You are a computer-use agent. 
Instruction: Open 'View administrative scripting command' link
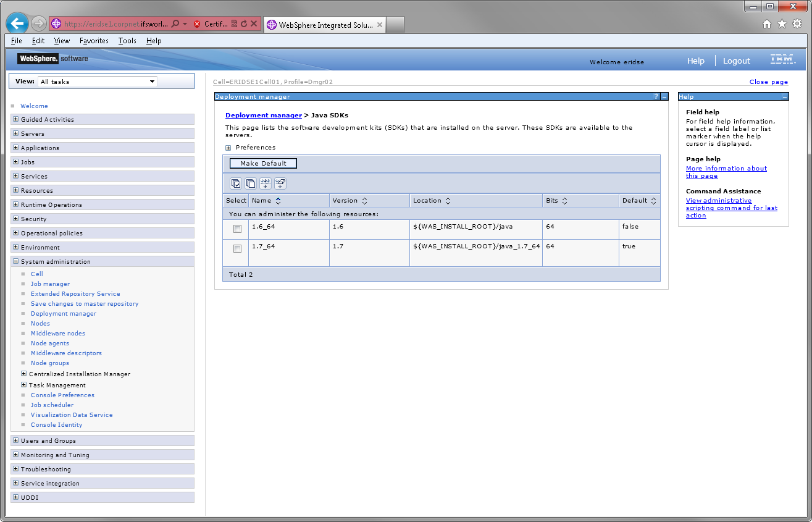(x=732, y=208)
